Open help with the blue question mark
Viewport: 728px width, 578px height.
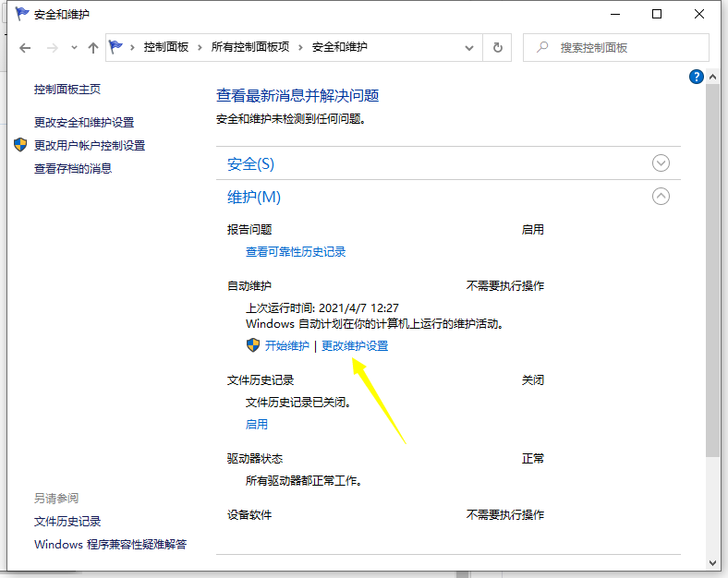696,77
